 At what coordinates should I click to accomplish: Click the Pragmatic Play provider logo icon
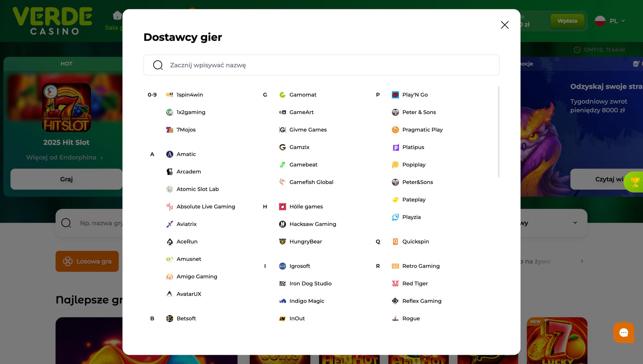(395, 130)
